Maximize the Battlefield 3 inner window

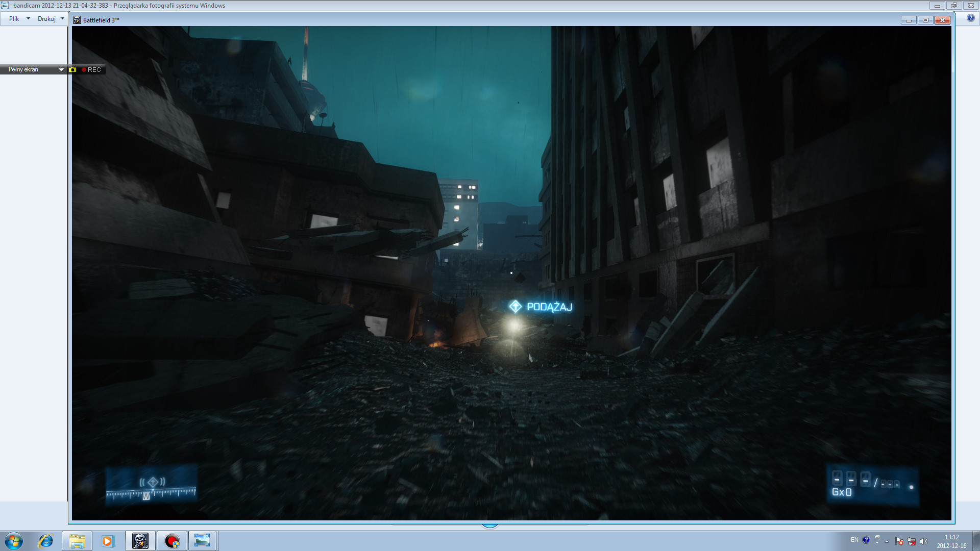pyautogui.click(x=925, y=20)
